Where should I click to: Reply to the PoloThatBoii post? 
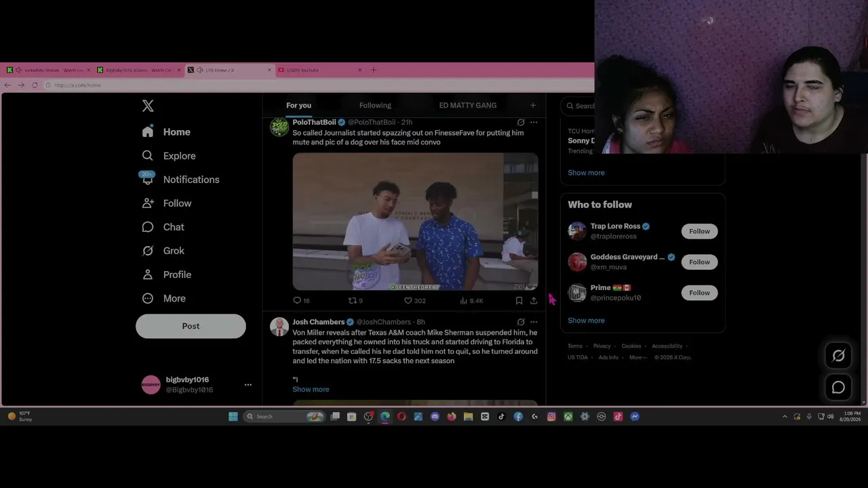pyautogui.click(x=301, y=301)
